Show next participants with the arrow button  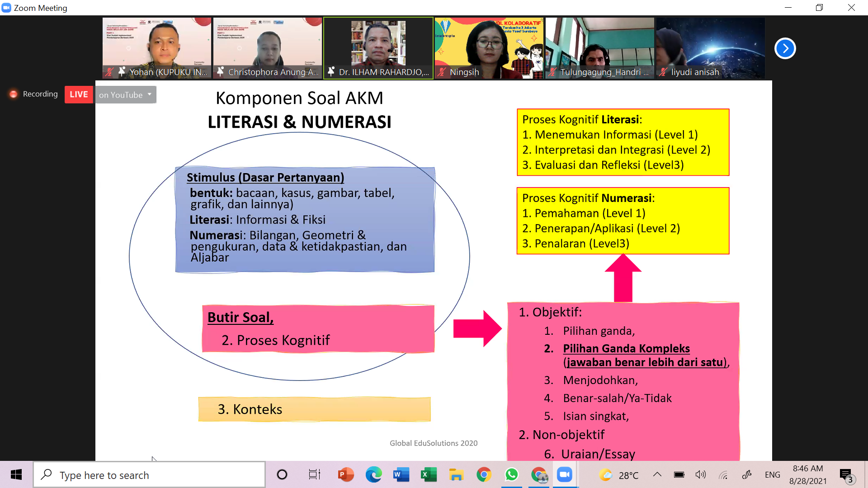coord(785,48)
